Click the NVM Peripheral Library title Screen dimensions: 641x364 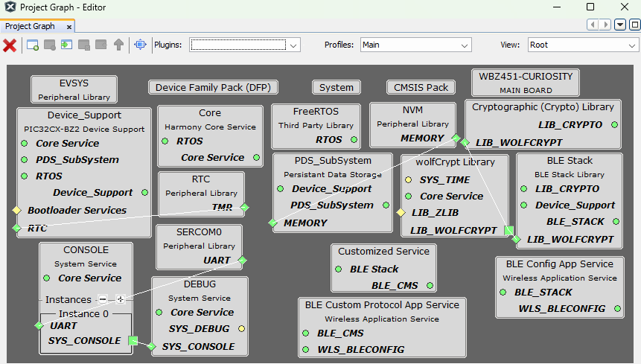(412, 110)
